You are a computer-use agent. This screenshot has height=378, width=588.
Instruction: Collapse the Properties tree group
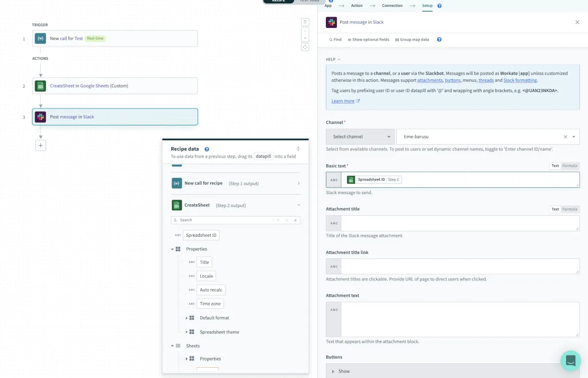(x=172, y=249)
